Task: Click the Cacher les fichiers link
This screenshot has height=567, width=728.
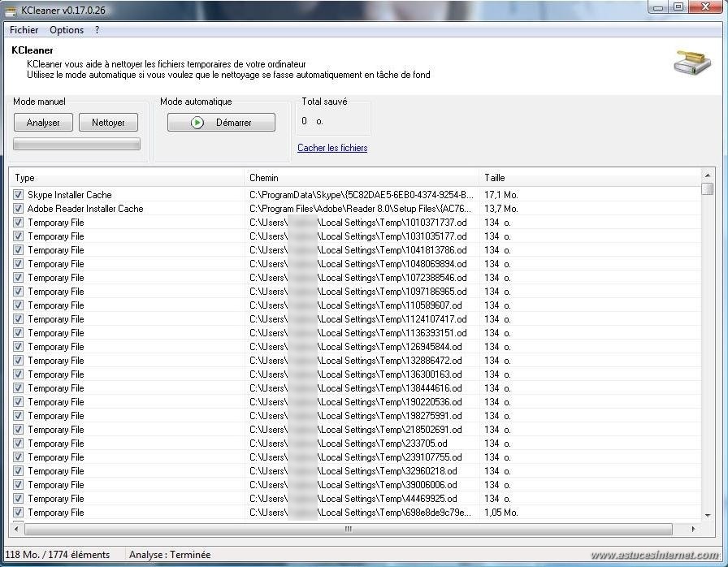Action: [x=332, y=148]
